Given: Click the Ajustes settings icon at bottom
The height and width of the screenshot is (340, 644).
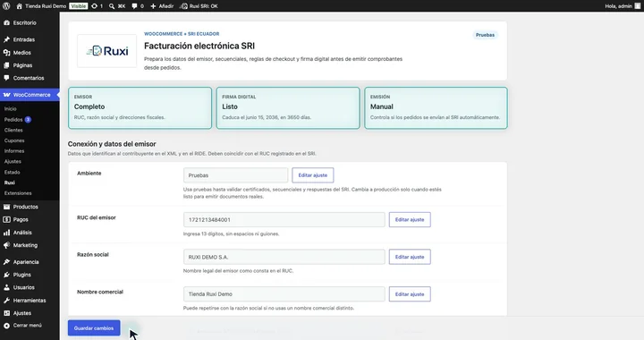Looking at the screenshot, I should [6, 313].
